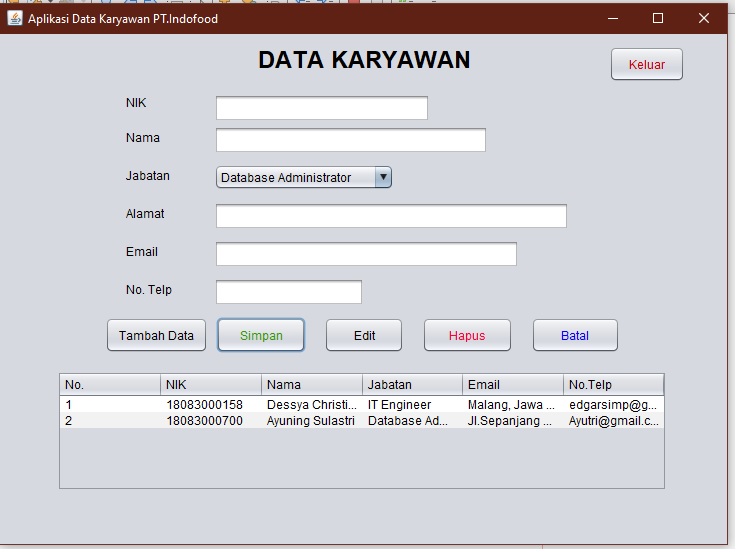Select row number 2 cell
The height and width of the screenshot is (552, 736).
pyautogui.click(x=110, y=421)
